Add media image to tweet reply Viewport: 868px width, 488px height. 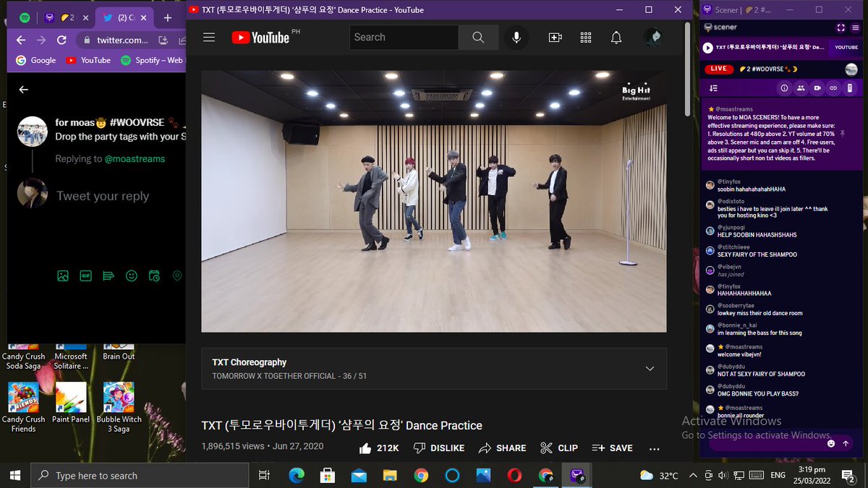pyautogui.click(x=63, y=275)
